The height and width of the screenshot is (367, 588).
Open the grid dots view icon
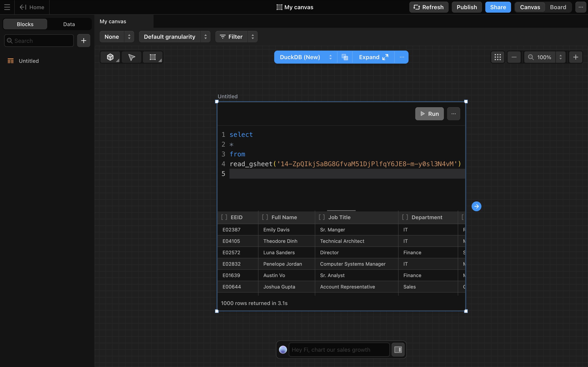[497, 57]
